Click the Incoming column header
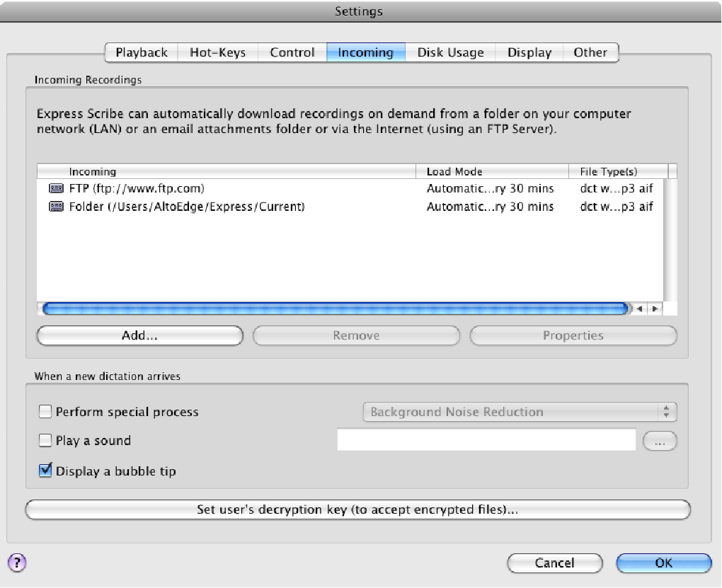 tap(226, 172)
